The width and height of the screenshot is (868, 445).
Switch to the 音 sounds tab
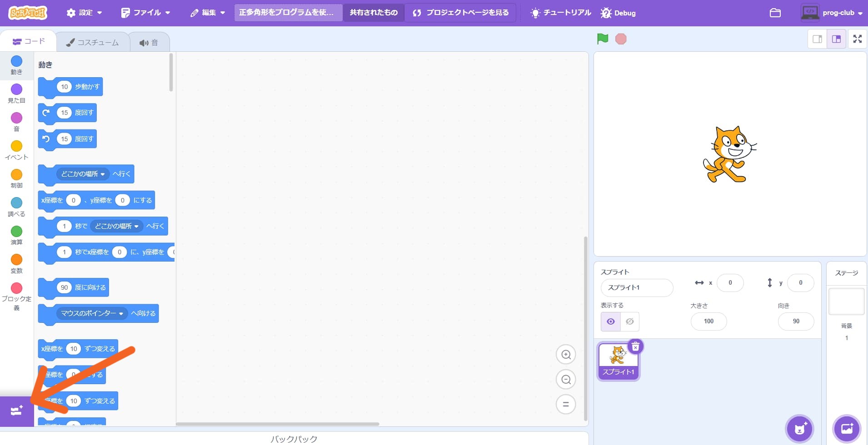149,42
